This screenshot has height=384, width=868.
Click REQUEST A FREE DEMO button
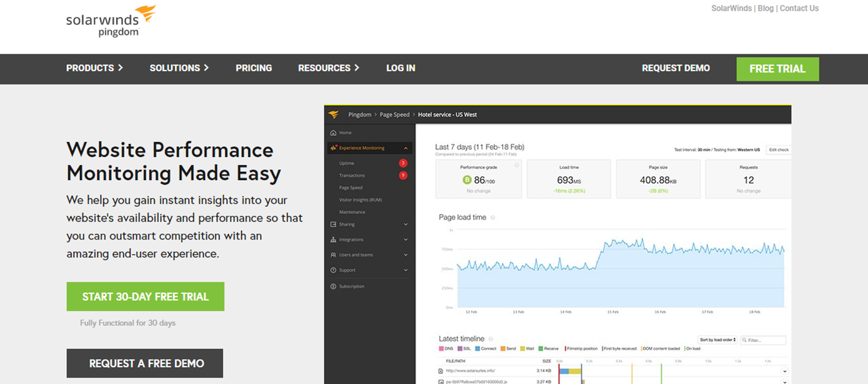[145, 363]
